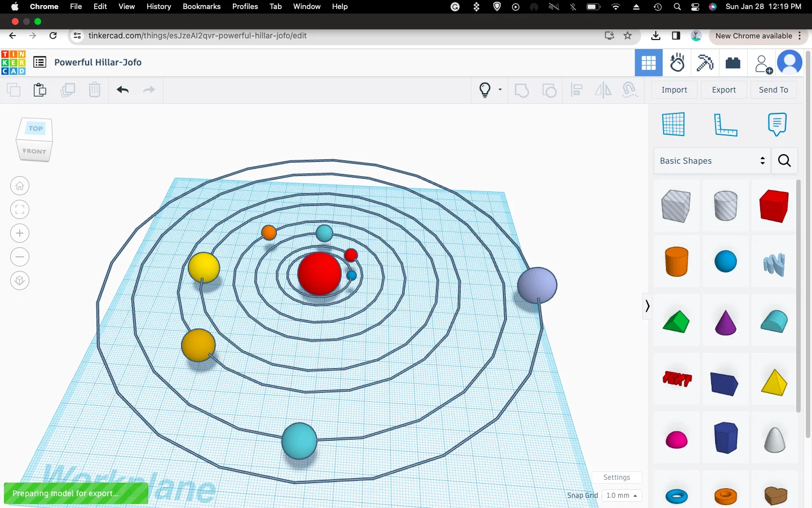Click the view cube TOP face
812x508 pixels.
click(x=36, y=129)
